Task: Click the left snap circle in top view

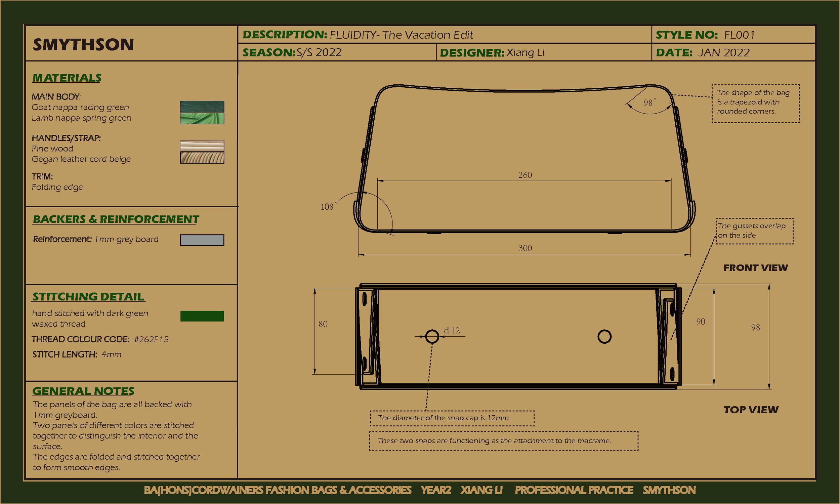Action: (x=432, y=337)
